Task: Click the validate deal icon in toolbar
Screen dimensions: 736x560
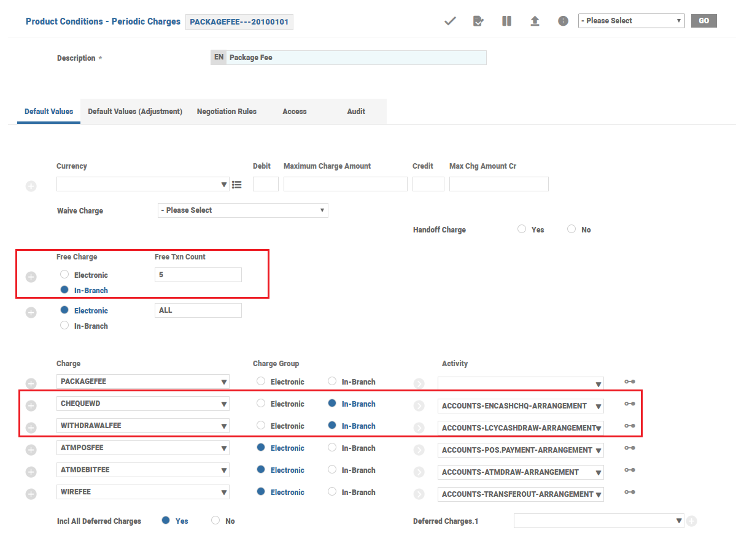Action: (x=478, y=21)
